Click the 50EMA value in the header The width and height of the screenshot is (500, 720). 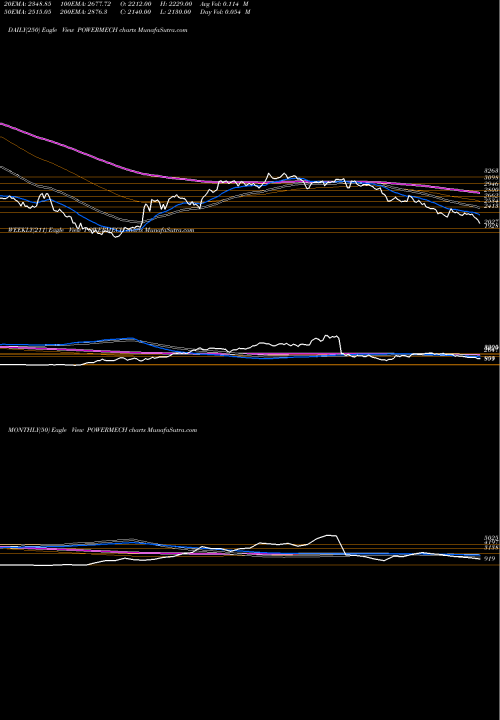point(28,12)
